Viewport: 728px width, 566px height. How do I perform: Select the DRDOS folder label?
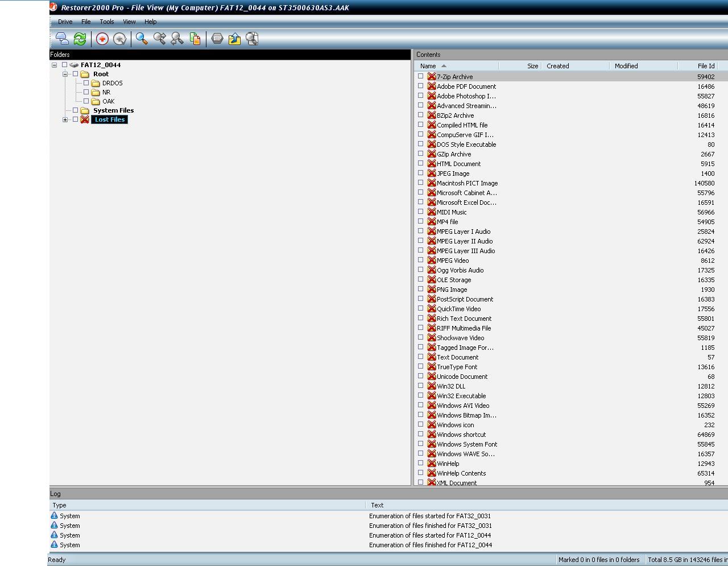coord(112,83)
